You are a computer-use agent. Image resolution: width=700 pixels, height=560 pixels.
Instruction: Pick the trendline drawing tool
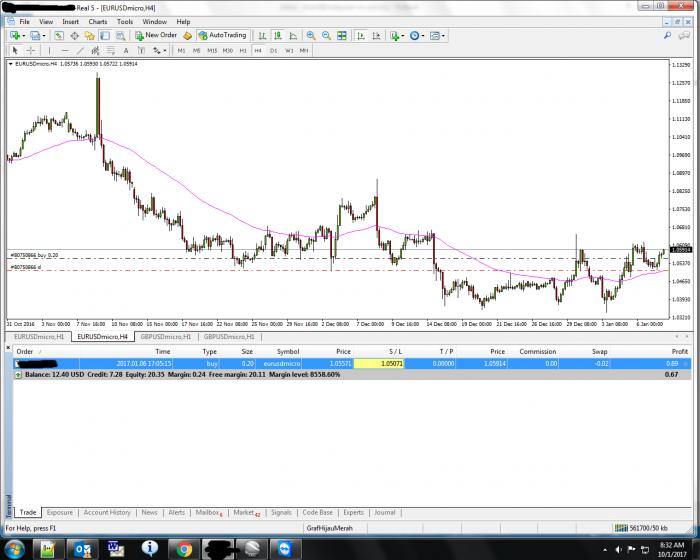(80, 50)
